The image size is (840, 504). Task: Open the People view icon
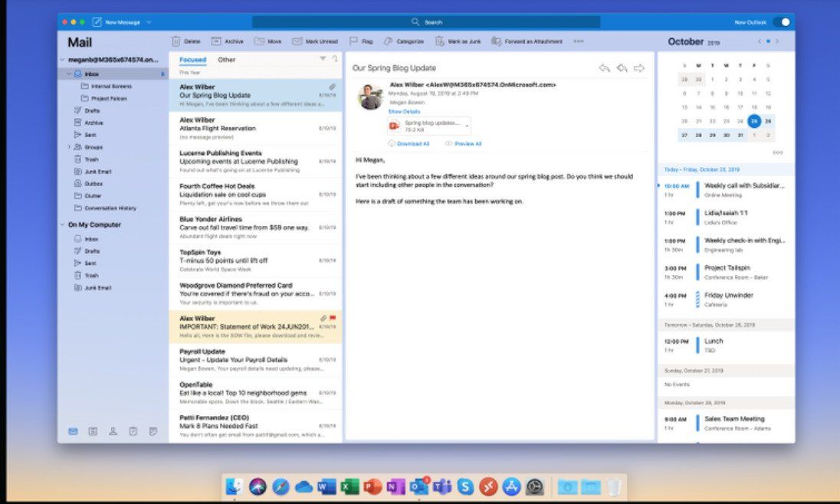point(113,431)
